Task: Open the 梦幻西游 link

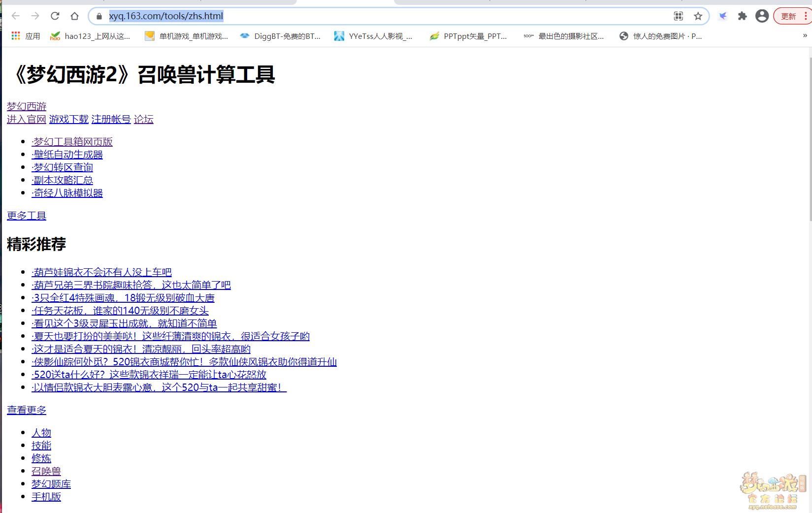Action: 27,106
